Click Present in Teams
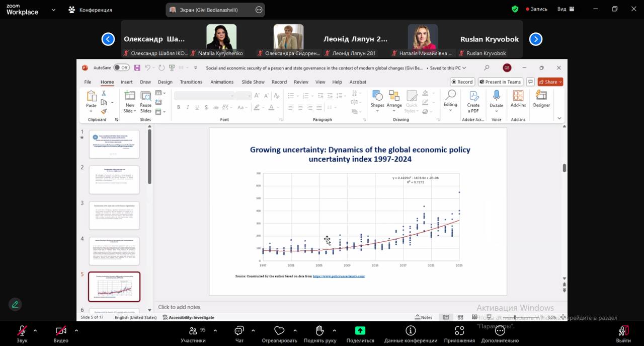644x346 pixels. tap(500, 82)
